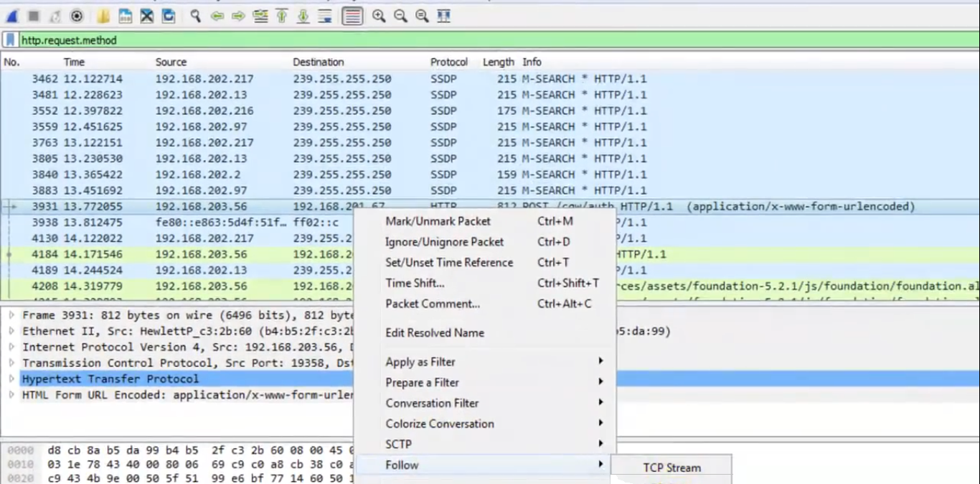Start capturing packets with the shark fin icon

coord(12,16)
